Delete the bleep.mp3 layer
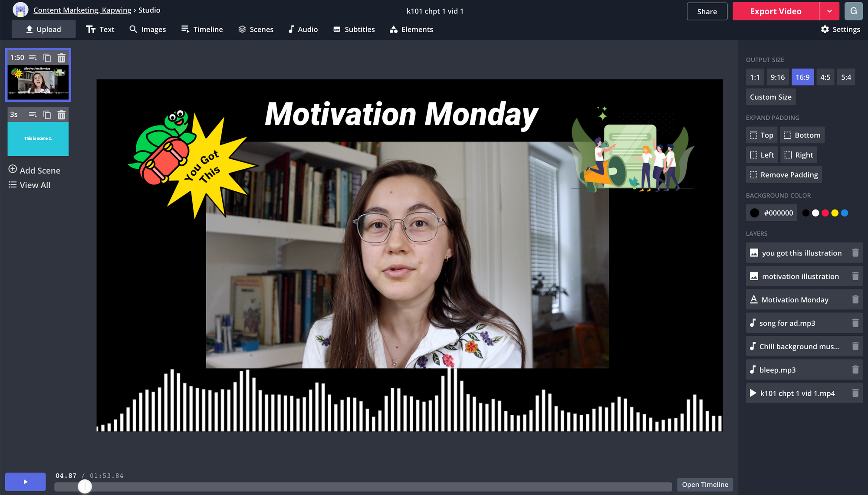 click(x=855, y=370)
